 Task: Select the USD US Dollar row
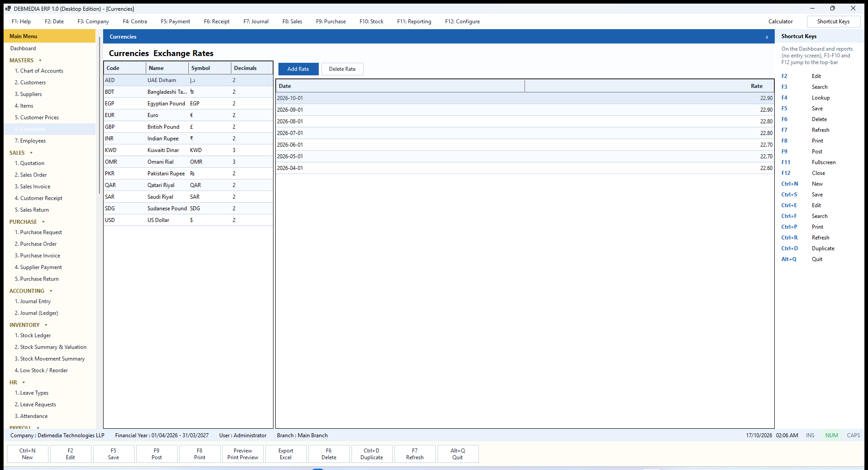coord(188,220)
